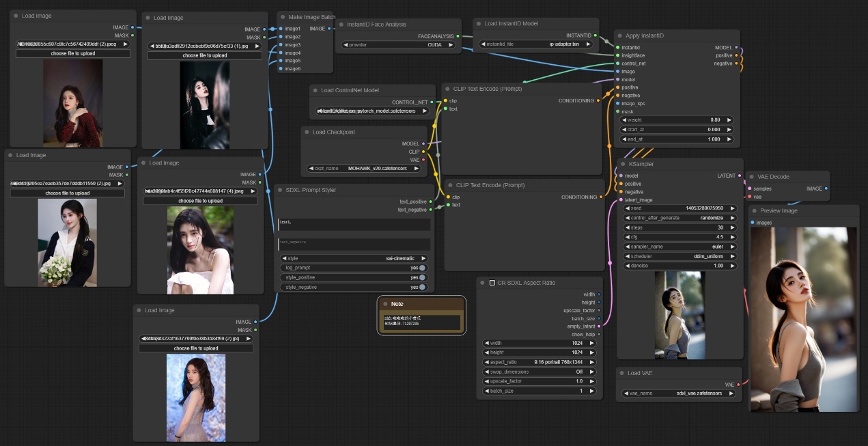Click choose file to upload in top-left Load Image

(x=73, y=53)
